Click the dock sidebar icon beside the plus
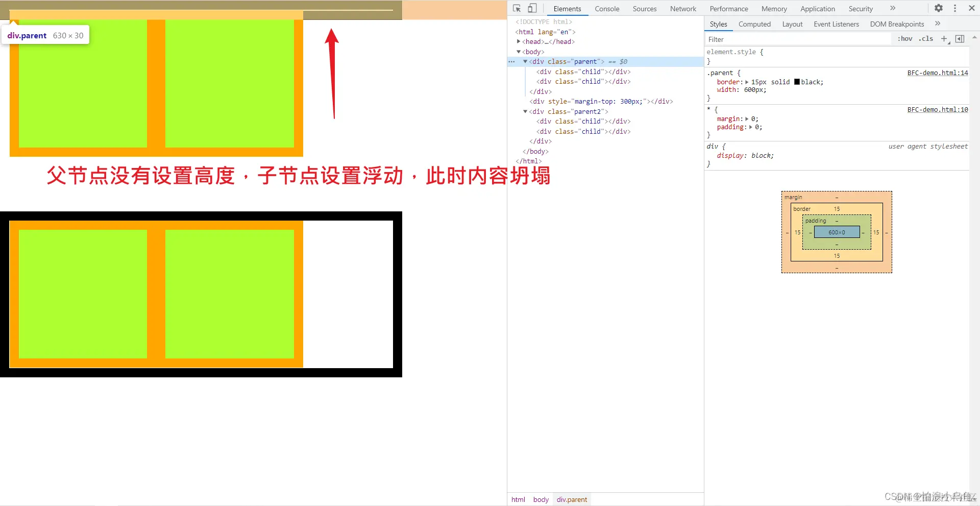 click(960, 39)
